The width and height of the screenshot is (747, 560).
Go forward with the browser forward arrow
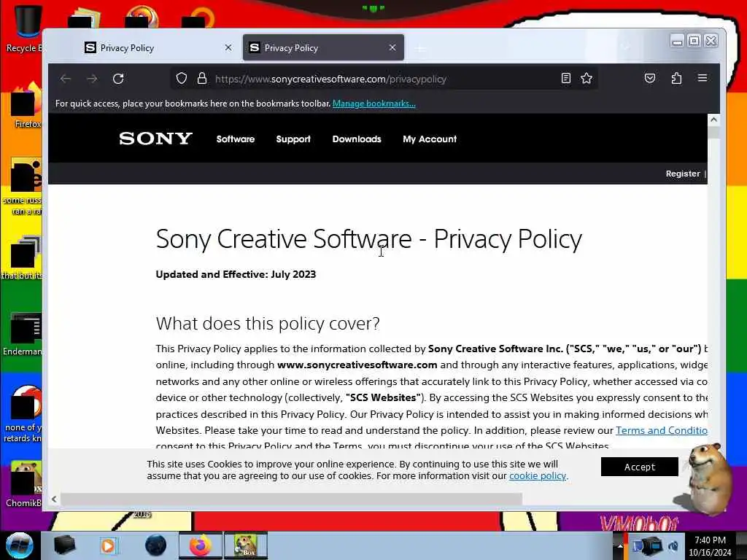click(92, 79)
